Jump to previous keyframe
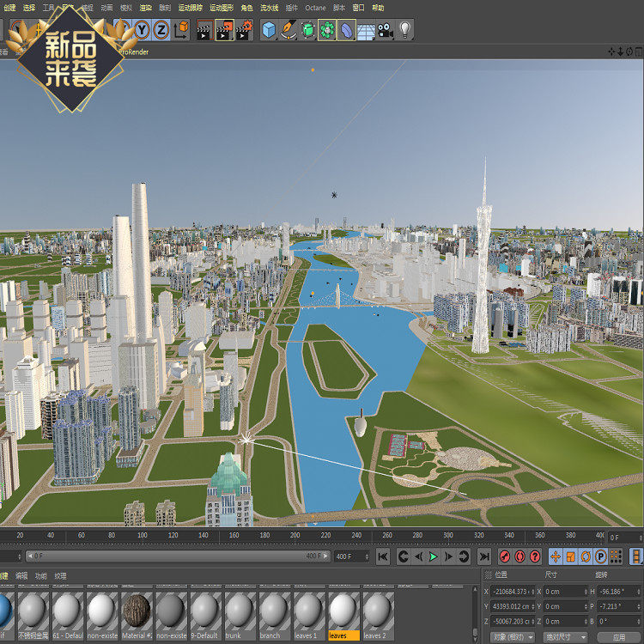 tap(404, 557)
